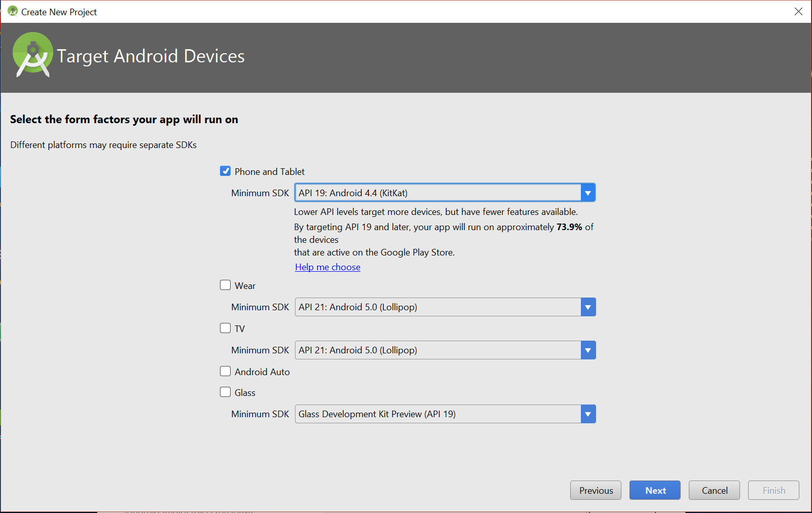Check the Android Auto option
This screenshot has height=513, width=812.
[x=225, y=371]
